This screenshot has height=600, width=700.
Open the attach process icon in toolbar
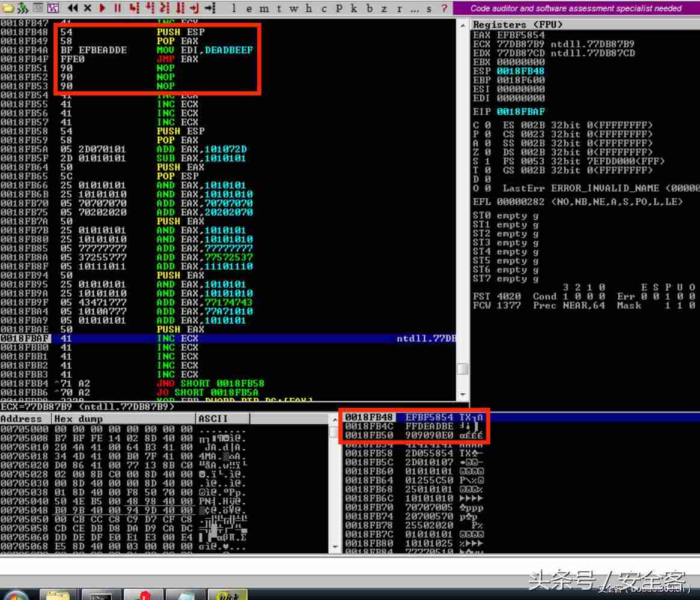click(x=23, y=8)
